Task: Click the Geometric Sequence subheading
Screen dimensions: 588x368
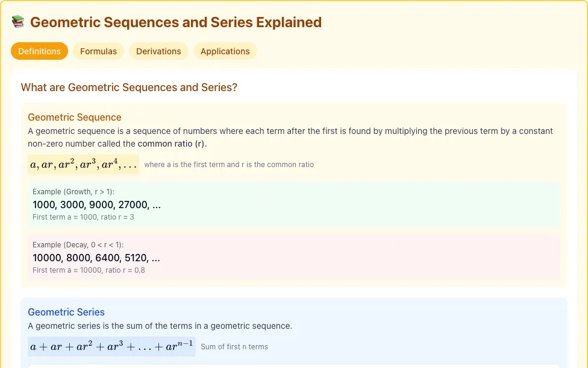Action: pyautogui.click(x=75, y=117)
